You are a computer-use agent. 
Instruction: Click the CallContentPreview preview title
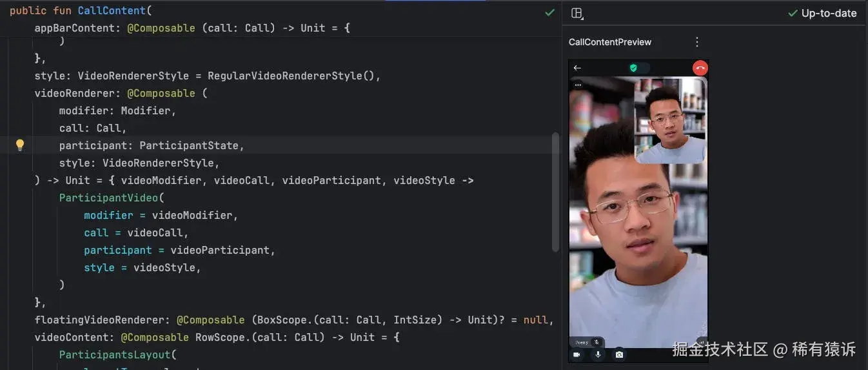pyautogui.click(x=609, y=42)
